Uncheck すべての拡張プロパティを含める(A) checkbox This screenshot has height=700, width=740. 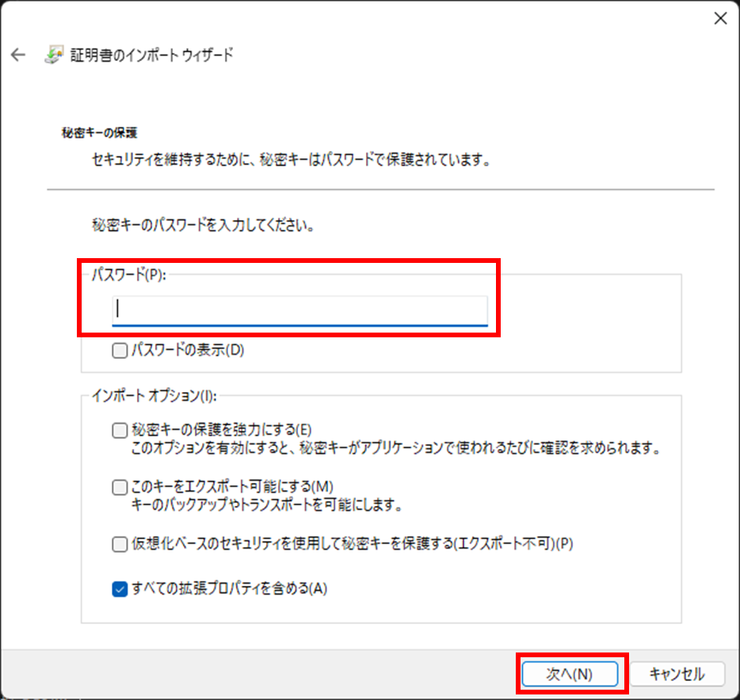point(120,589)
